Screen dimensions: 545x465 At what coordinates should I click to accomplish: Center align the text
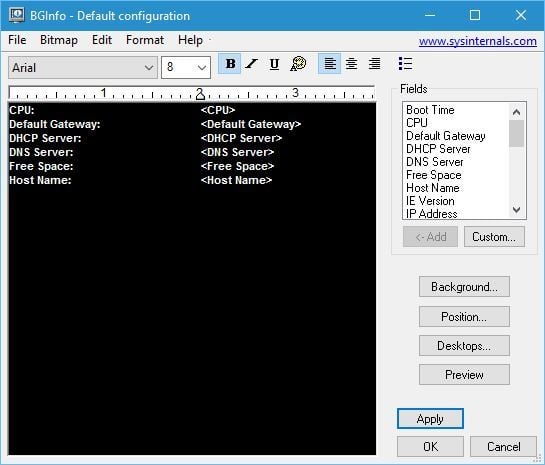[x=351, y=64]
